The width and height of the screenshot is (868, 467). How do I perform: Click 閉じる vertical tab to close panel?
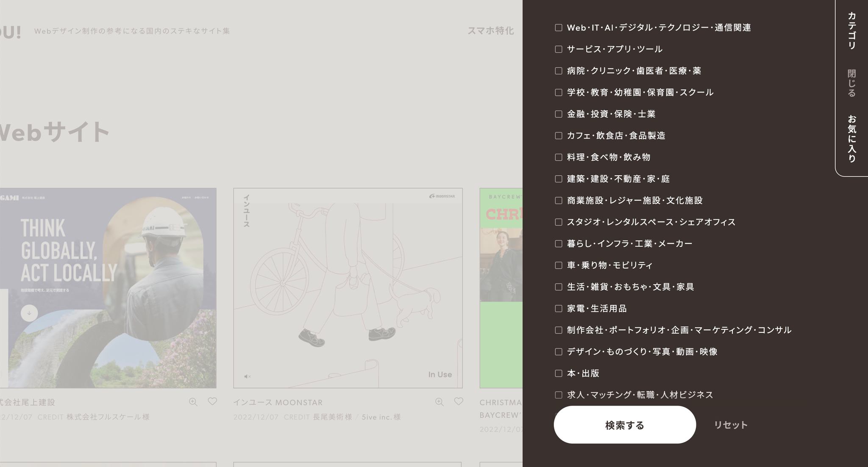coord(851,83)
